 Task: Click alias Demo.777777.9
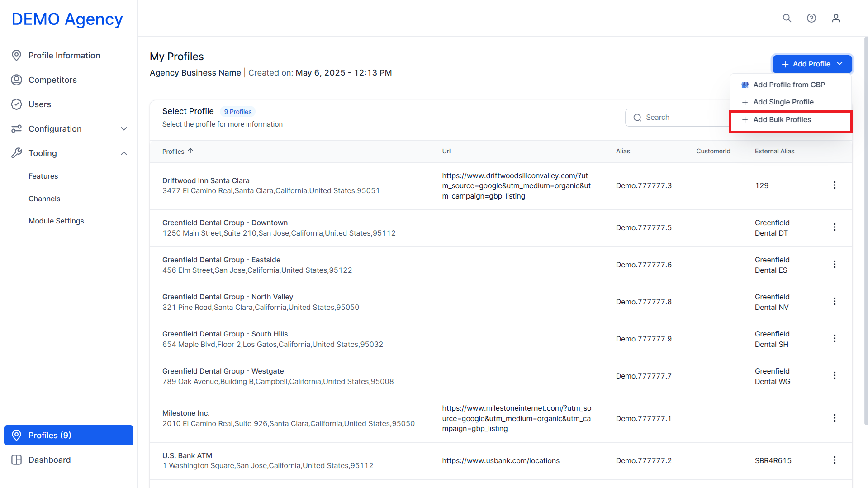coord(644,339)
